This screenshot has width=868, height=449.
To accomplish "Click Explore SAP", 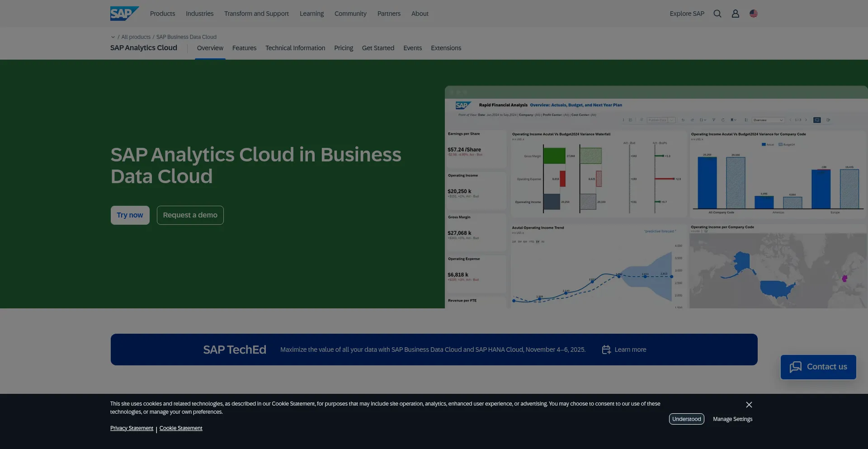I will point(687,14).
